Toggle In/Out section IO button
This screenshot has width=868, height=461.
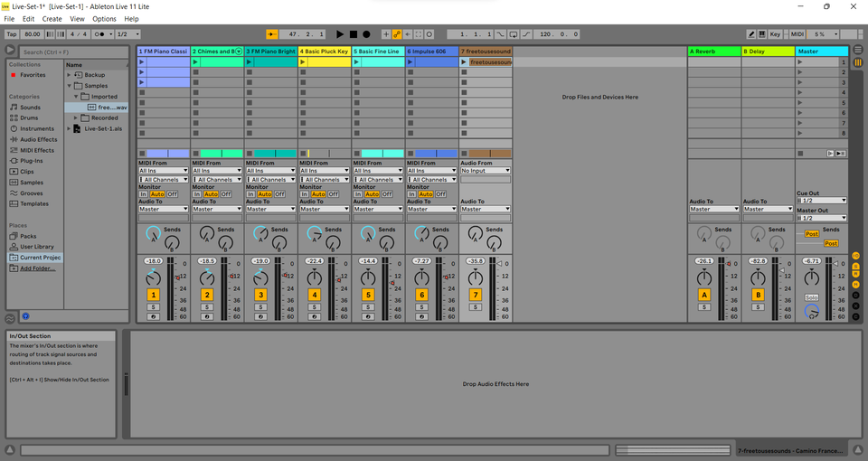coord(856,256)
